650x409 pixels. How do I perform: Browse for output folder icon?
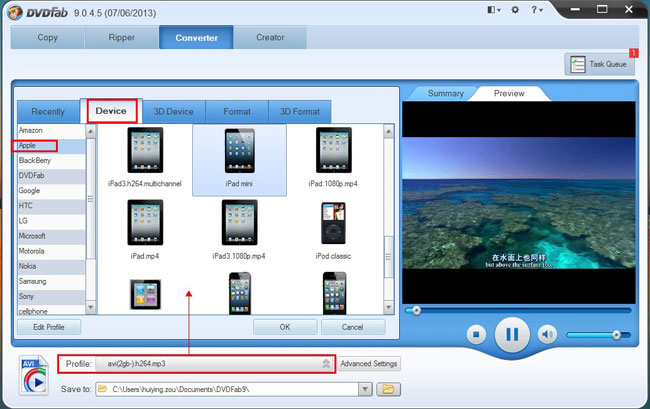tap(388, 389)
